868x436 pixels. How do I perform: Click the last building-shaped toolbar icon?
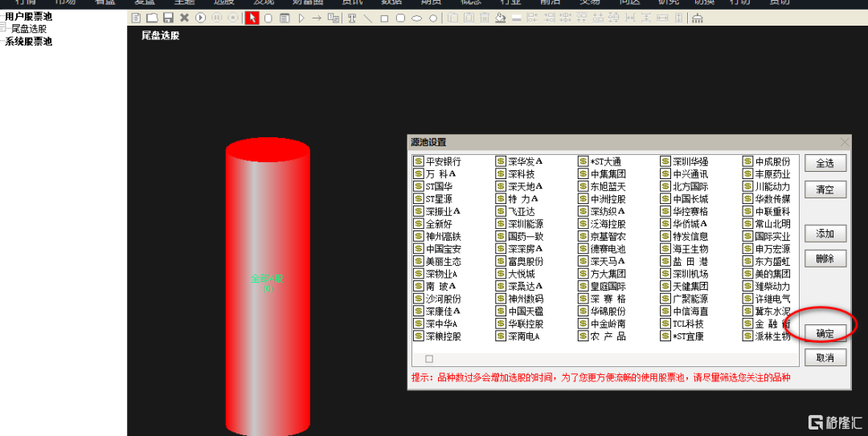tap(698, 18)
